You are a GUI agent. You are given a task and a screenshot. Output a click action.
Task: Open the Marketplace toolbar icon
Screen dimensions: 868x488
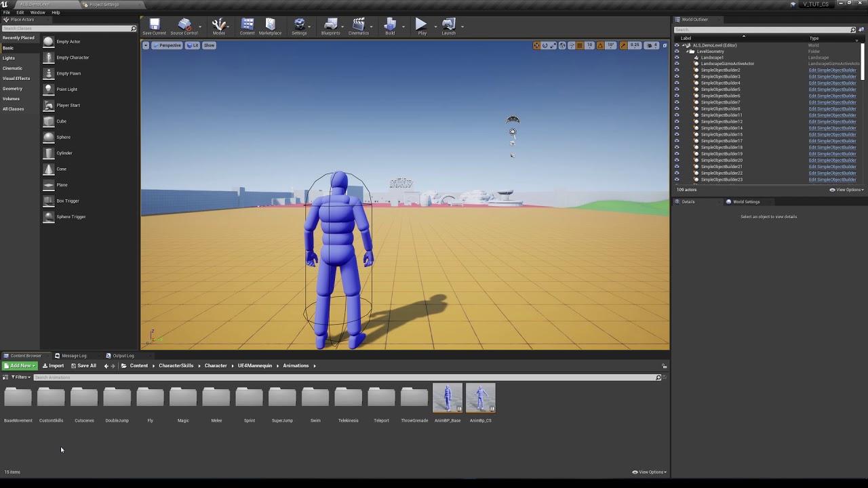coord(270,27)
